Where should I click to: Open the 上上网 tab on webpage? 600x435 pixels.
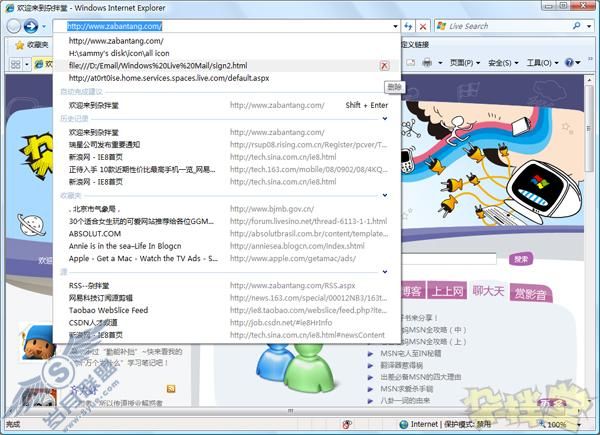coord(447,292)
